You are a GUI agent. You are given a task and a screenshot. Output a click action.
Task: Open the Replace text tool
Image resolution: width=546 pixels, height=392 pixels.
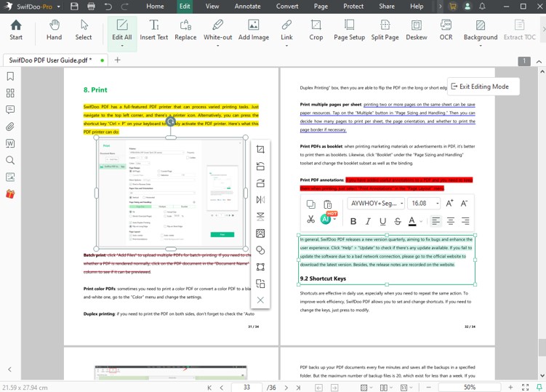point(185,31)
